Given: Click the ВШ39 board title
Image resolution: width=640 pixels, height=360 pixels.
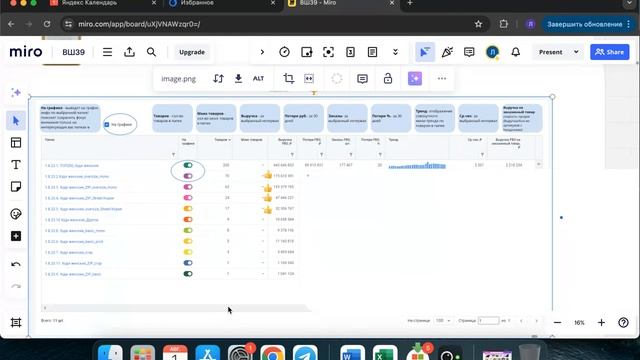Looking at the screenshot, I should (73, 52).
